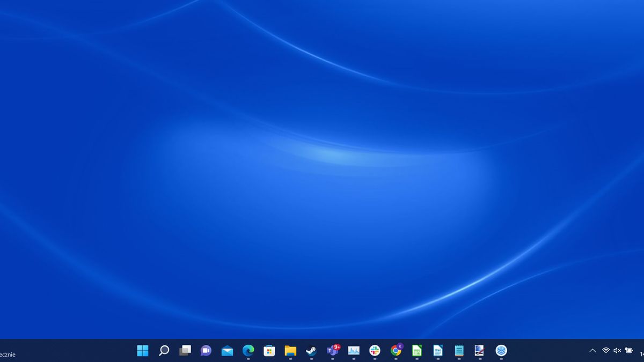Expand hidden system tray icons

pyautogui.click(x=592, y=351)
